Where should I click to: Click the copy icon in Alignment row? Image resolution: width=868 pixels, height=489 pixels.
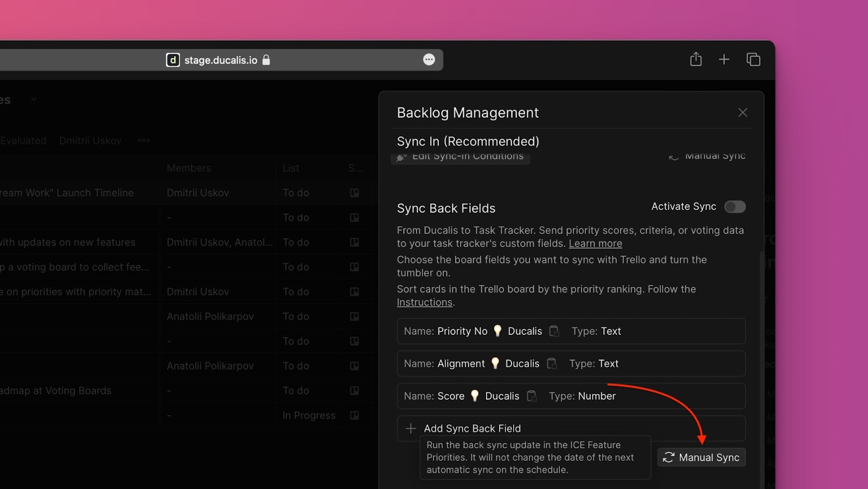coord(552,364)
